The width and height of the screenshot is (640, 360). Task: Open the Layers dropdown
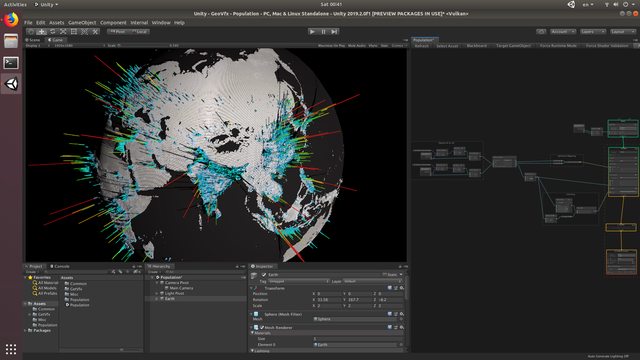tap(593, 31)
